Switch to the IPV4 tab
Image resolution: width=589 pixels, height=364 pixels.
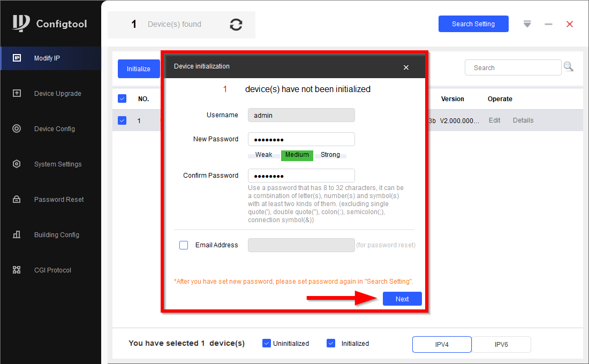[442, 345]
